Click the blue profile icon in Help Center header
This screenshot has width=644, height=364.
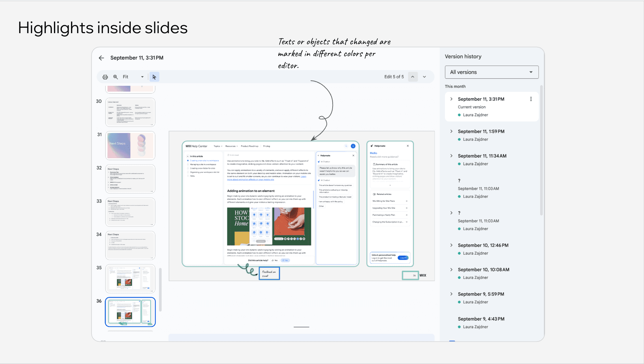coord(353,146)
